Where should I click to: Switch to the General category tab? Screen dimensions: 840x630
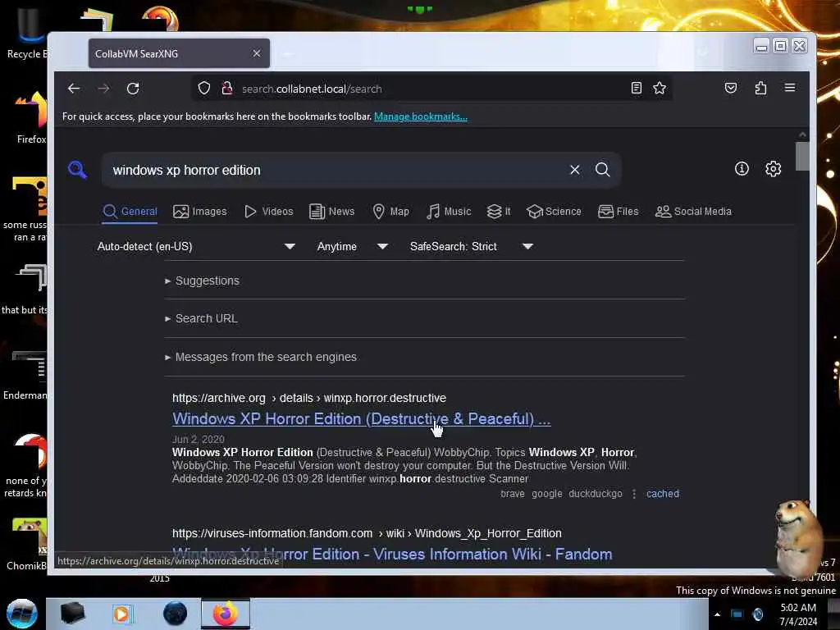coord(130,211)
